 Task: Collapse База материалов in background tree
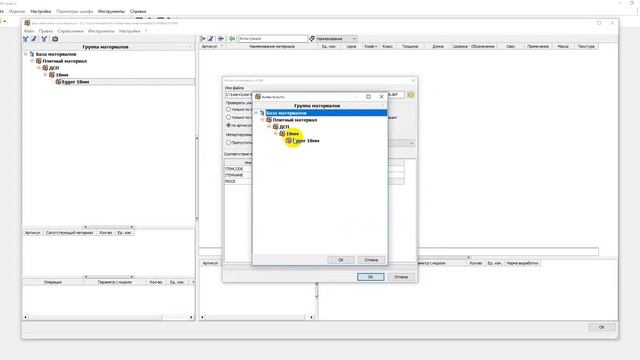pyautogui.click(x=26, y=54)
